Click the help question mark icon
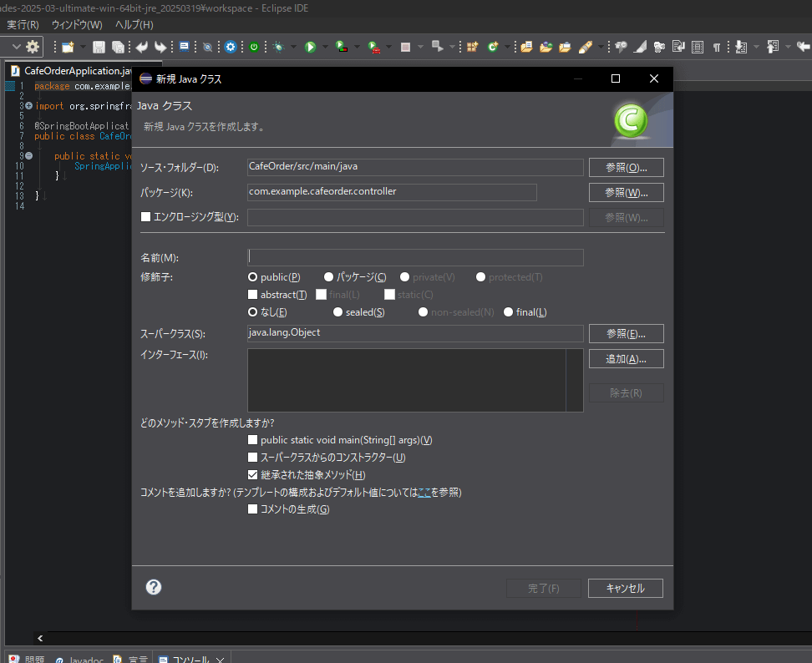Image resolution: width=812 pixels, height=663 pixels. point(154,587)
